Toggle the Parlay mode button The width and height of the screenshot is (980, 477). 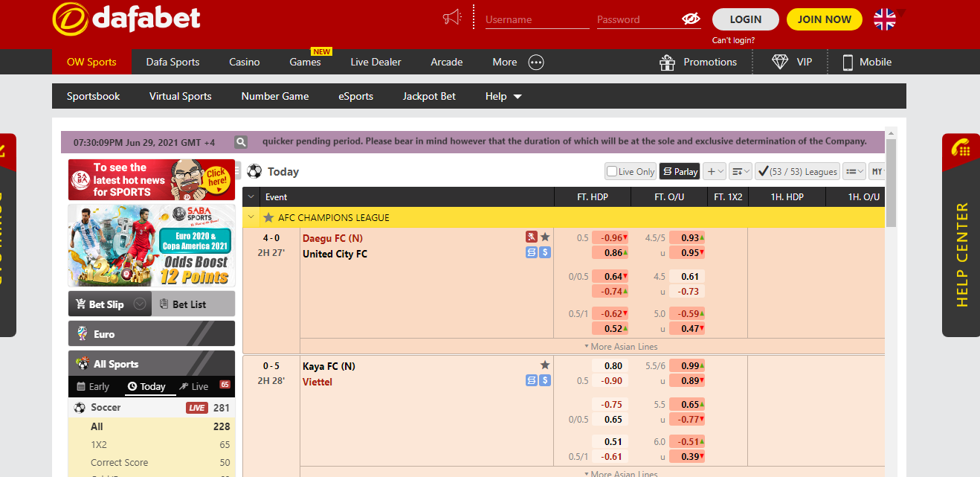pos(680,172)
